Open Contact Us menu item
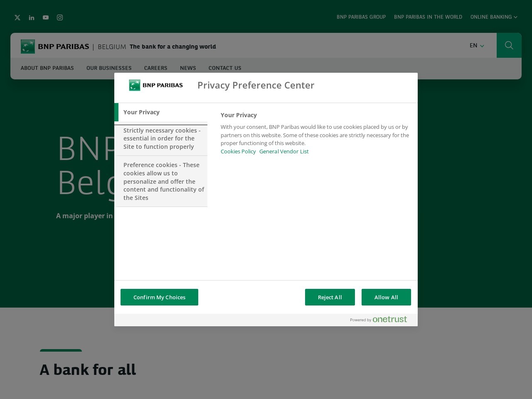532x399 pixels. (225, 68)
